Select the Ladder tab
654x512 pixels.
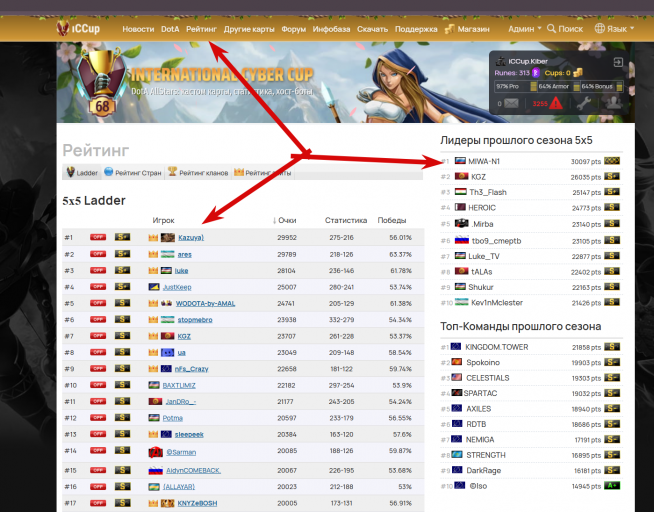click(x=83, y=172)
